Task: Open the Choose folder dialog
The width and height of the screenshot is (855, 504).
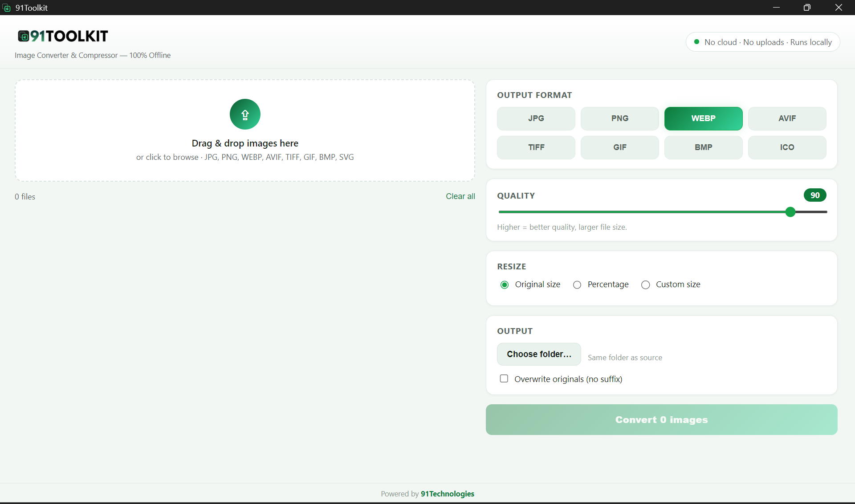Action: [x=539, y=354]
